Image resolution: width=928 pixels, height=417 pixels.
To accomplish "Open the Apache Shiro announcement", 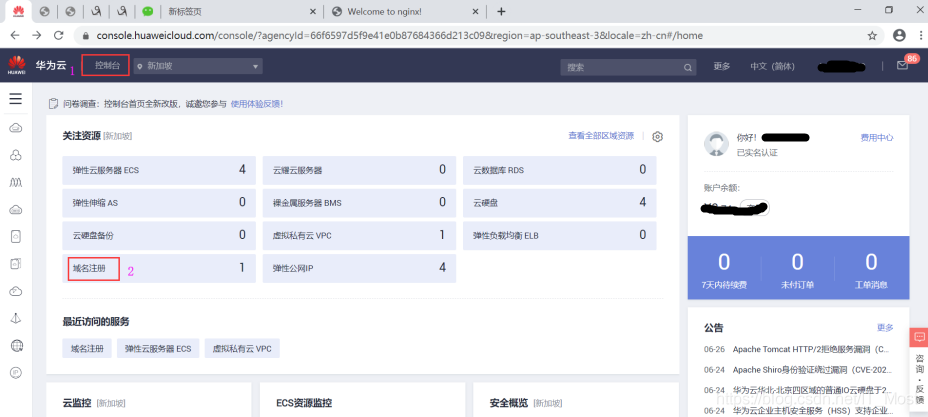I will [810, 370].
